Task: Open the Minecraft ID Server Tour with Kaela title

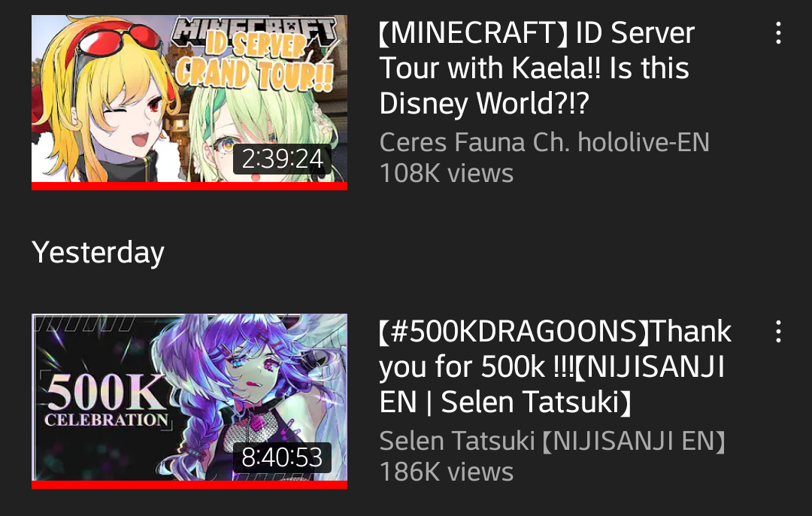Action: pos(537,68)
